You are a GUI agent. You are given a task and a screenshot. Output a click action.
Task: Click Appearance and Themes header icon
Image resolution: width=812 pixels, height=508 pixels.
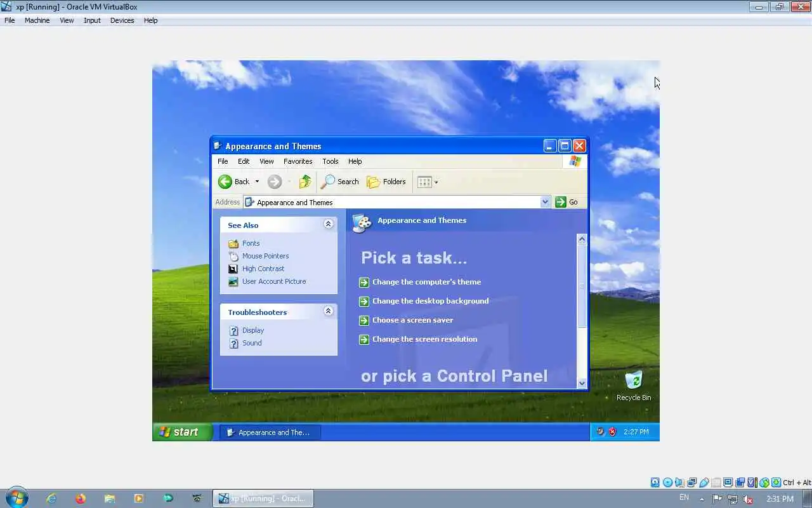[x=362, y=222]
